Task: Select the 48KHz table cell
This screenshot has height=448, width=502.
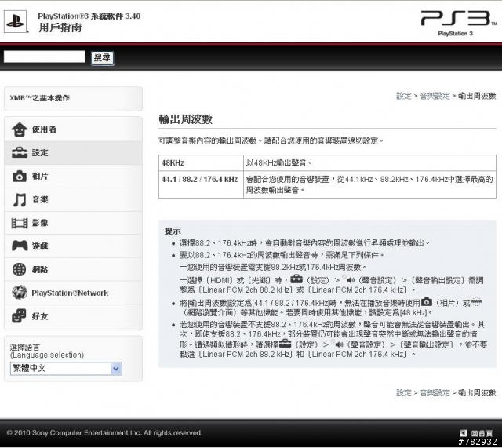Action: pyautogui.click(x=201, y=163)
